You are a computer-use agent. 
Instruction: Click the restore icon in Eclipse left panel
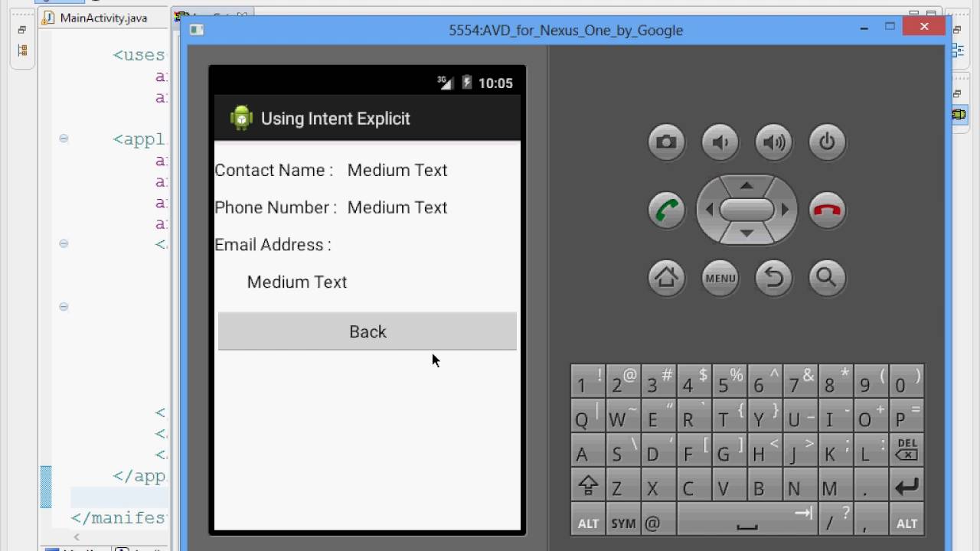[x=21, y=30]
